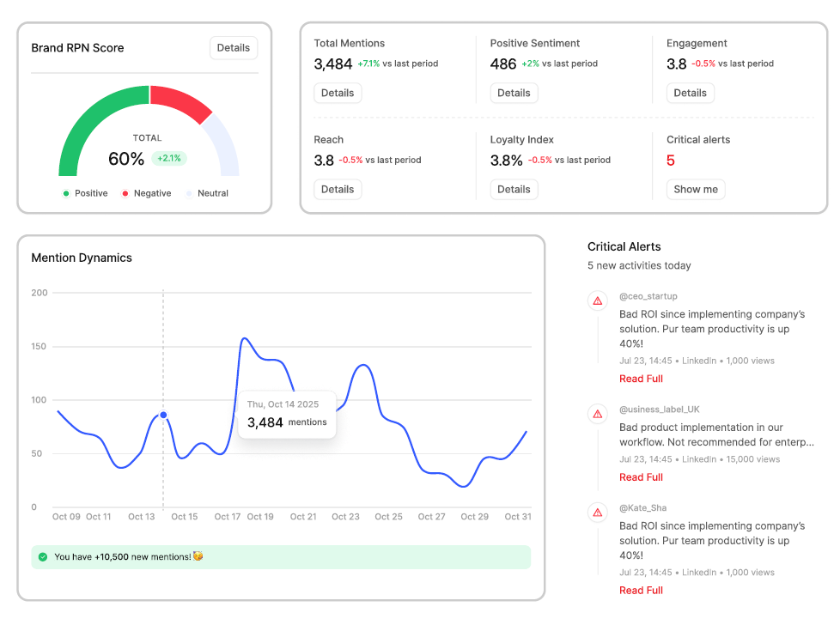Open Read Full link for @usiness_label_UK post
The width and height of the screenshot is (840, 619).
coord(641,477)
